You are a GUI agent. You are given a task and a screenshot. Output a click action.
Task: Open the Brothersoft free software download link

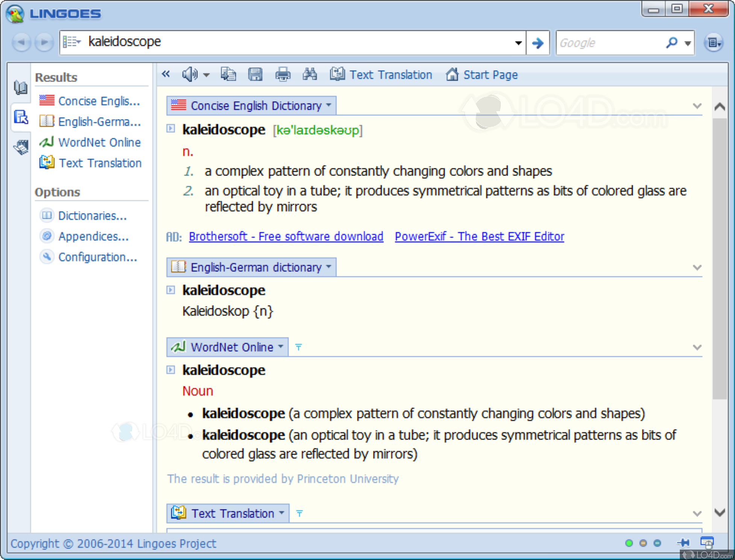point(286,236)
